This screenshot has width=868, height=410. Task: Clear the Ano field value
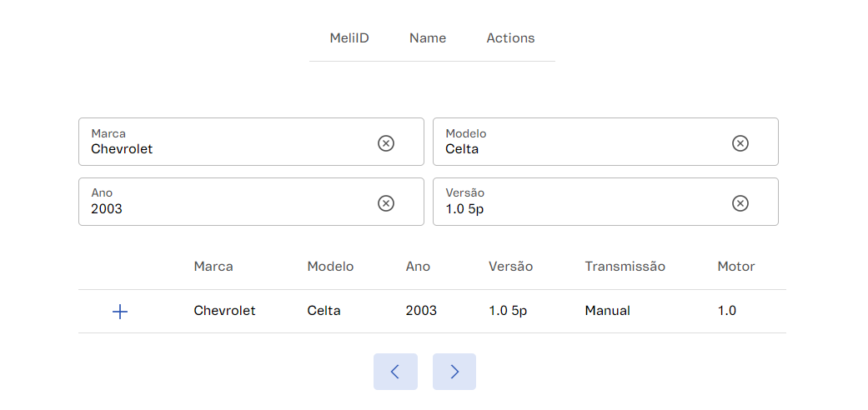(386, 203)
